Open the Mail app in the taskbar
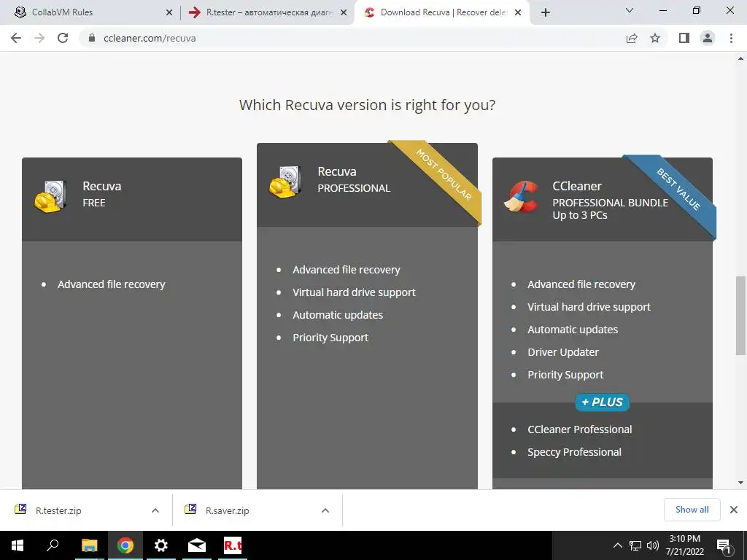Image resolution: width=747 pixels, height=560 pixels. pyautogui.click(x=197, y=545)
